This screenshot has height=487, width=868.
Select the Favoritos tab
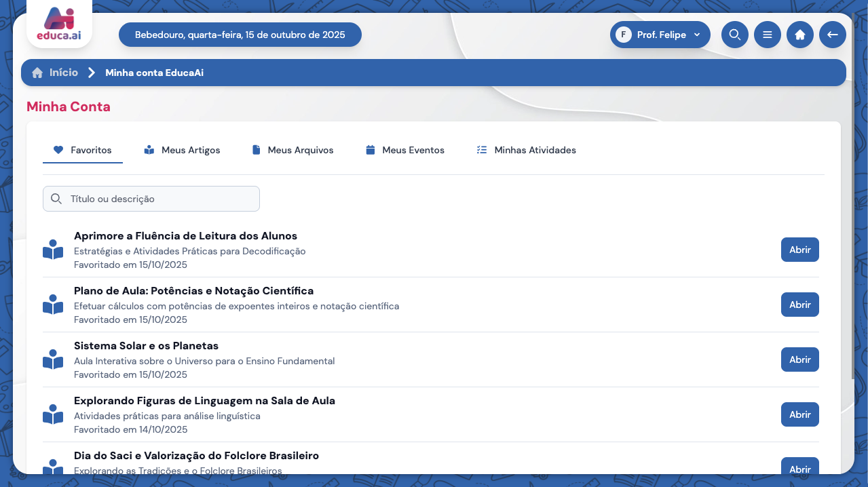pos(83,150)
